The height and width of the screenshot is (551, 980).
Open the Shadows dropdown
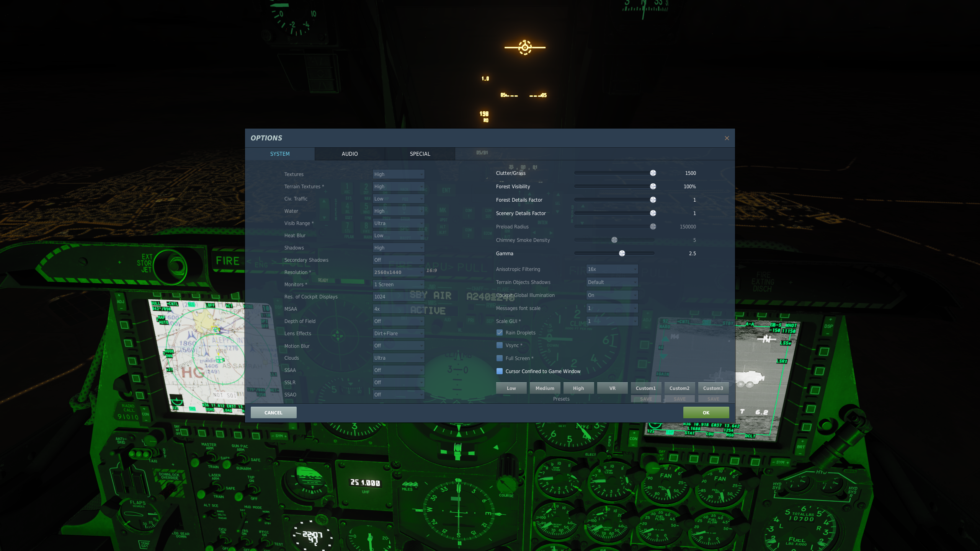tap(399, 248)
